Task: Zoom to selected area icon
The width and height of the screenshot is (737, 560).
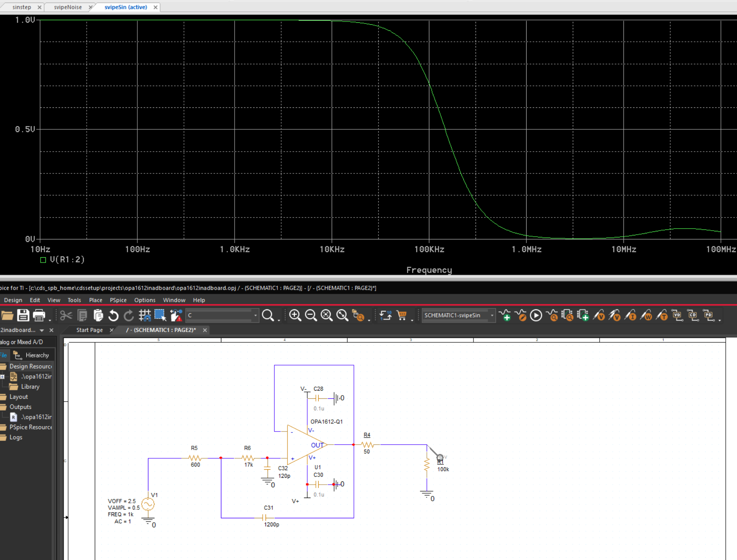Action: click(326, 315)
